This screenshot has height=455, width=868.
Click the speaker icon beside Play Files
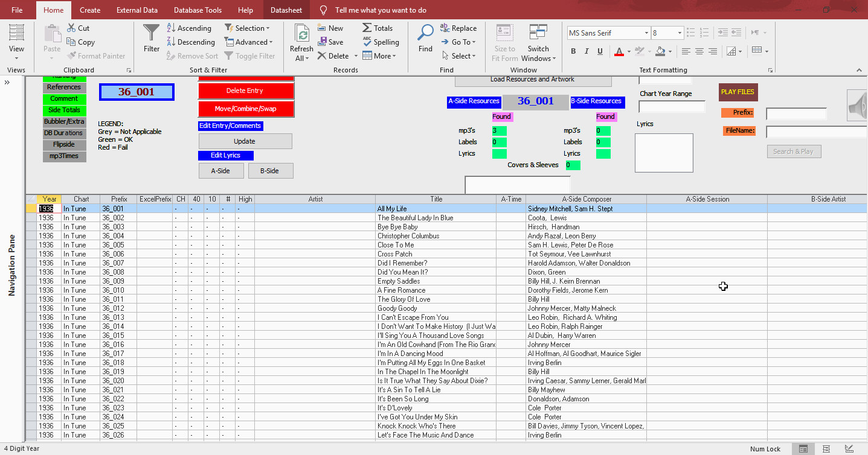click(x=858, y=106)
